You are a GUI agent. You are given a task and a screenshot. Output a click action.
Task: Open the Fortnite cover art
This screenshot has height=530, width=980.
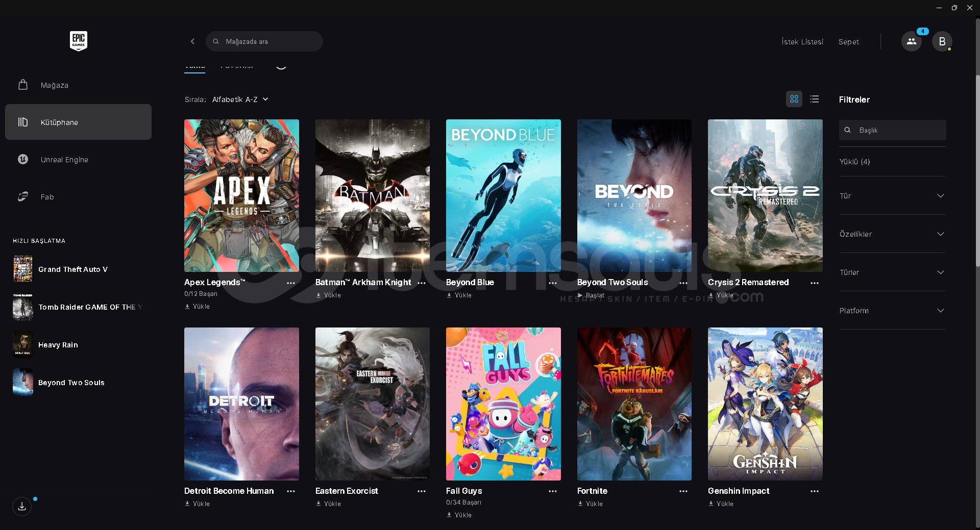(634, 404)
